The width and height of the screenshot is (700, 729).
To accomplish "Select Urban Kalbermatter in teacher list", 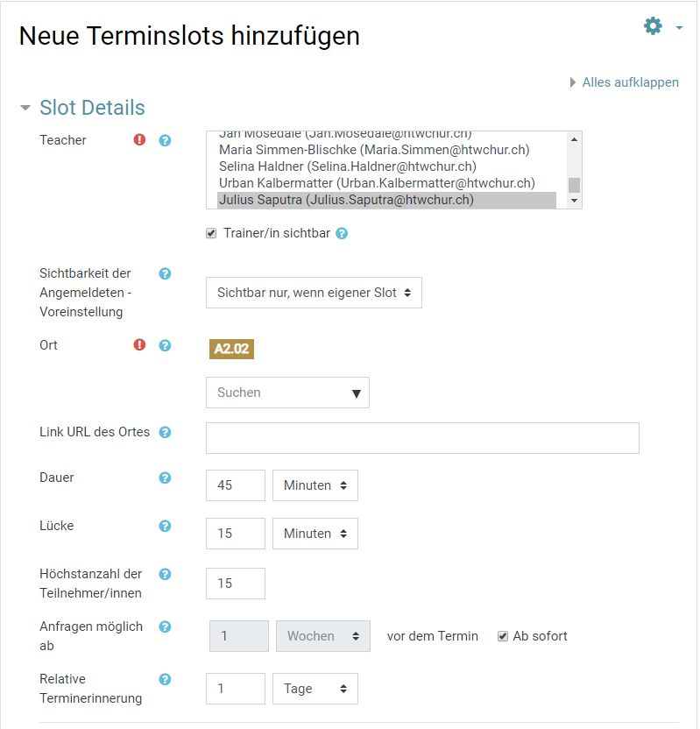I will click(377, 183).
